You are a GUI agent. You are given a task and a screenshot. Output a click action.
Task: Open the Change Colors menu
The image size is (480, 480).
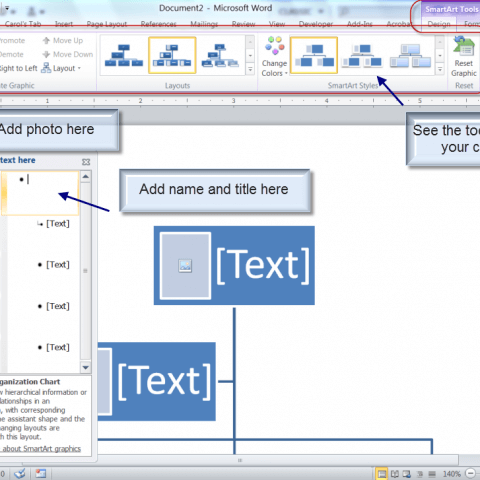(274, 57)
